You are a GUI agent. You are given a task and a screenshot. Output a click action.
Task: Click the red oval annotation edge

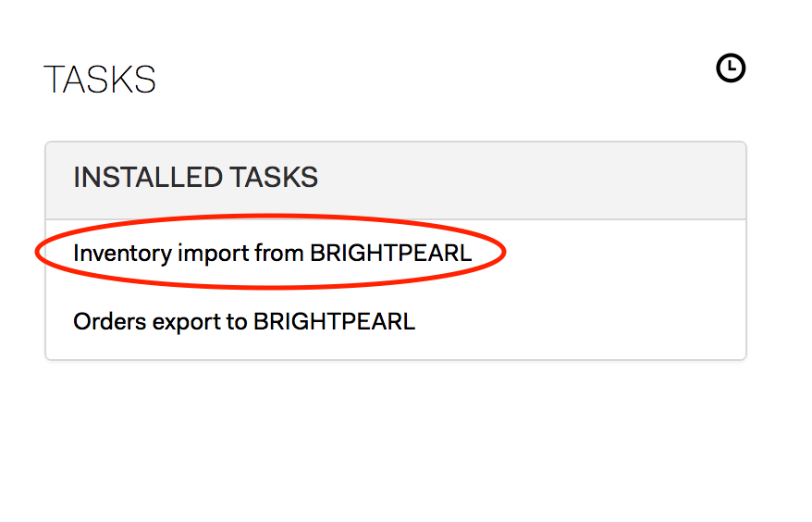coord(270,286)
